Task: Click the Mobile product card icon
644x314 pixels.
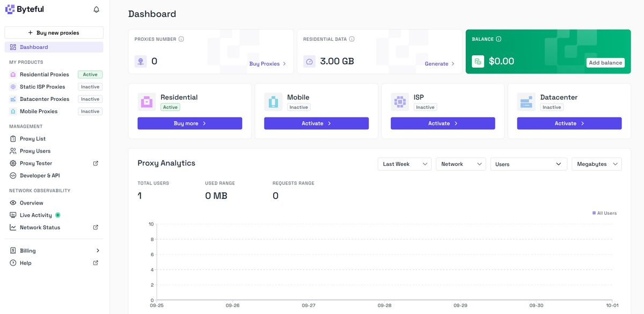Action: tap(273, 101)
